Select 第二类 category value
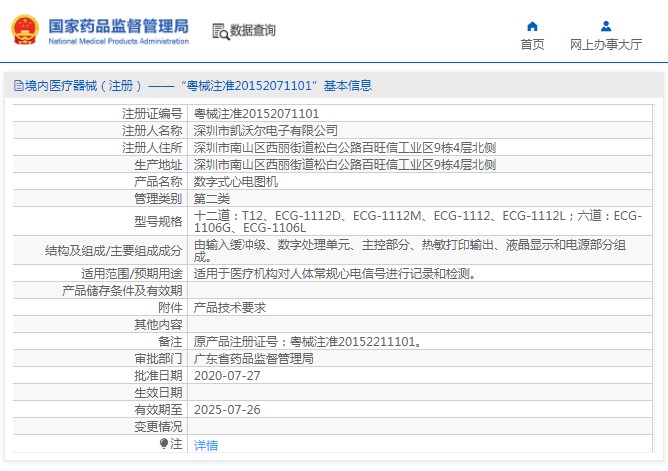The height and width of the screenshot is (471, 668). pyautogui.click(x=212, y=199)
